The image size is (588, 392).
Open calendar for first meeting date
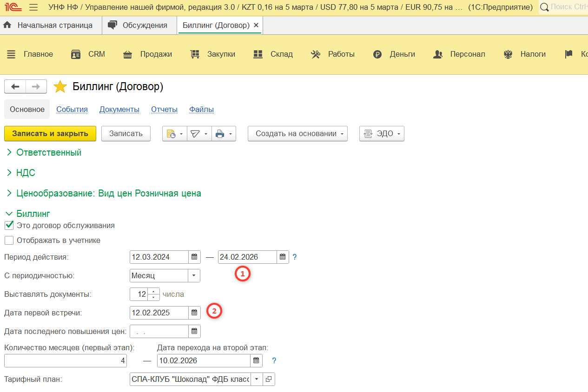pyautogui.click(x=194, y=313)
